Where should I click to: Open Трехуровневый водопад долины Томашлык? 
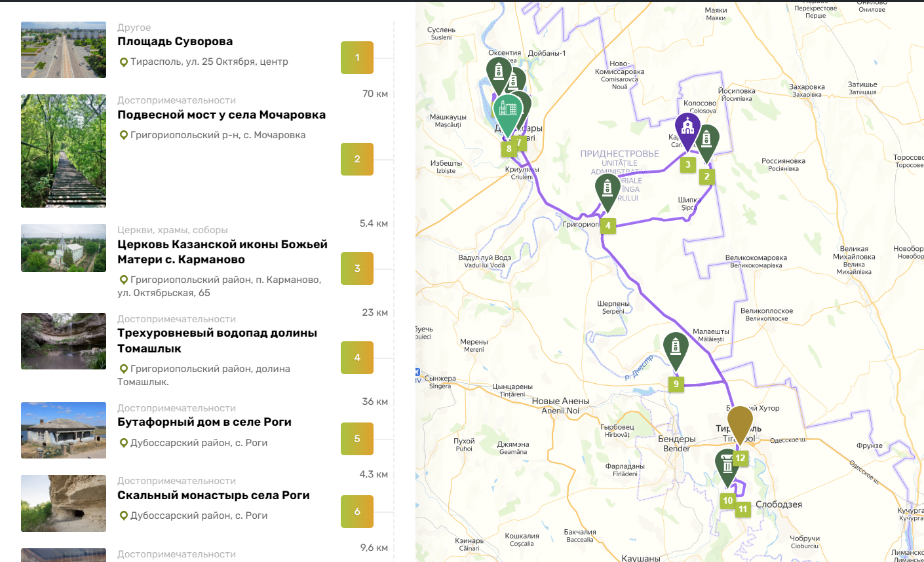[217, 341]
